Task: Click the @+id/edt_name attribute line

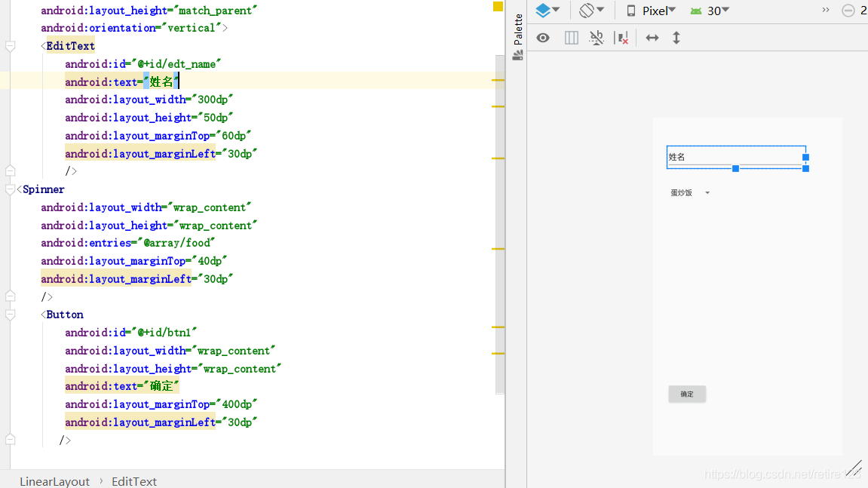Action: 143,64
